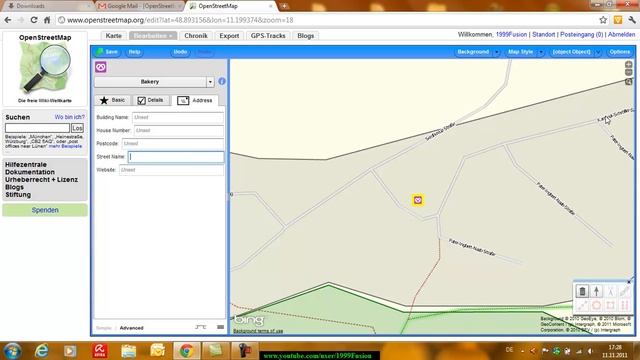The image size is (640, 360).
Task: Close the floating toolbox panel
Action: [629, 282]
